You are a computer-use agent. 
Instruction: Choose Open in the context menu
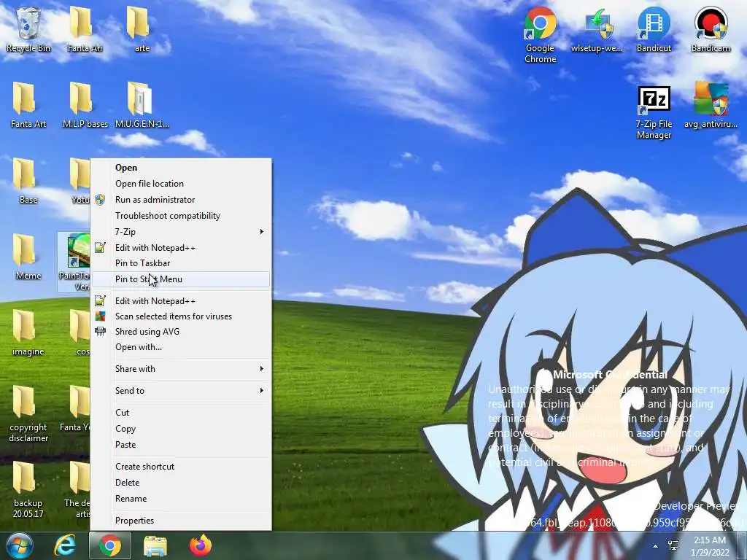pos(181,168)
